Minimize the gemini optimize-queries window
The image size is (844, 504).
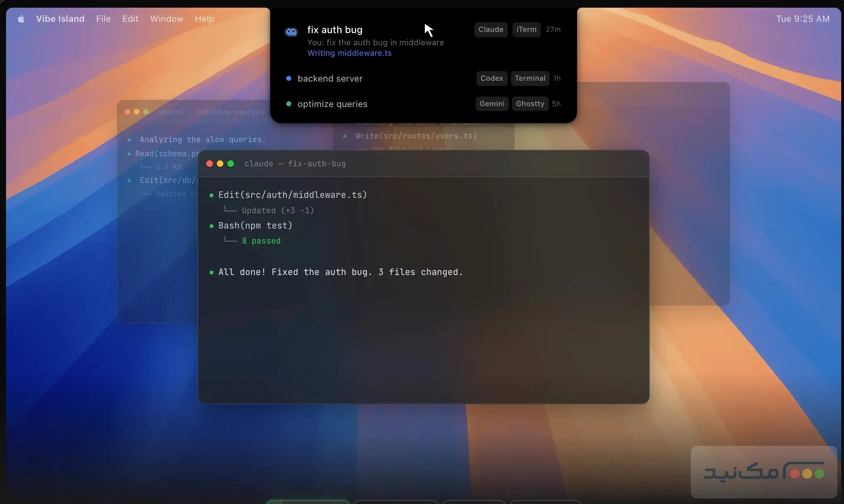pos(136,112)
